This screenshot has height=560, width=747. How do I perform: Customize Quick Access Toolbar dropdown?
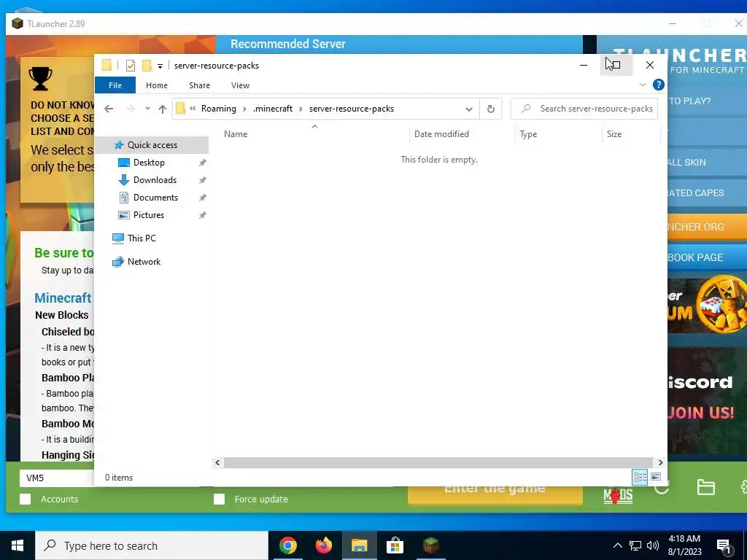tap(160, 66)
